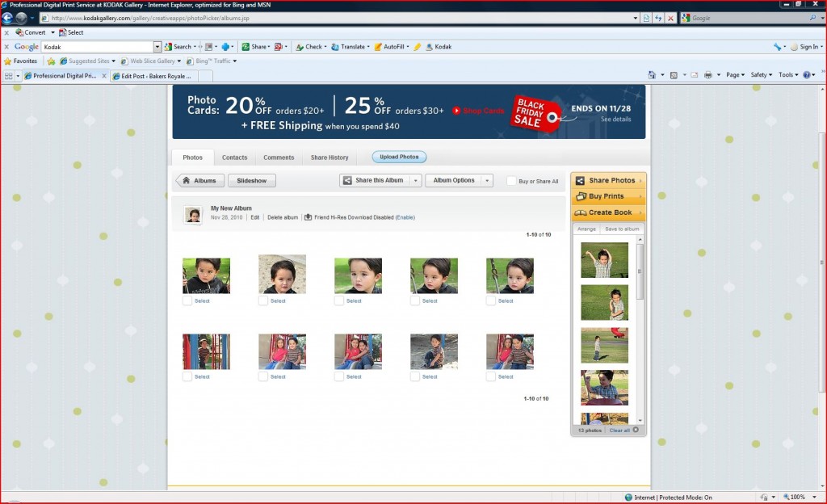
Task: Open the Album Options dropdown arrow
Action: [487, 181]
